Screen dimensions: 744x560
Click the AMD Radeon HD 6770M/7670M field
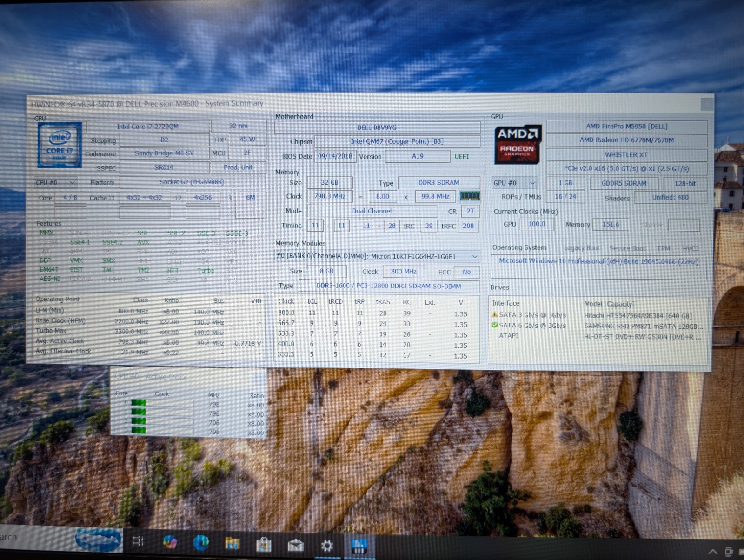[626, 140]
